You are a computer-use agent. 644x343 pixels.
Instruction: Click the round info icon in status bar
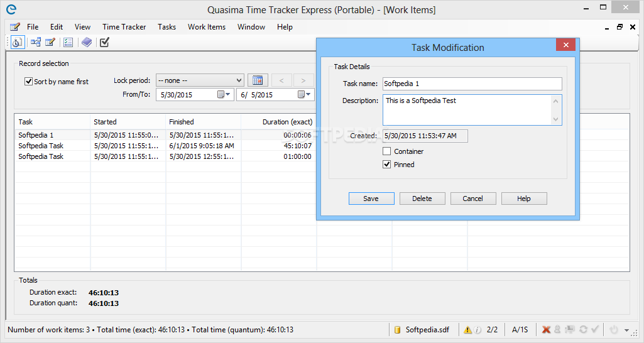click(478, 330)
